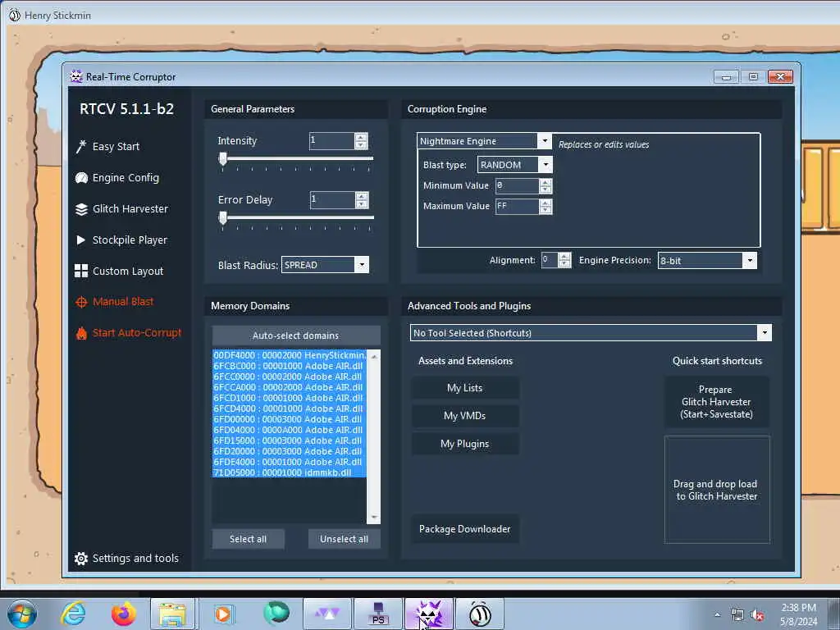Launch Firefox from taskbar
This screenshot has height=630, width=840.
124,614
